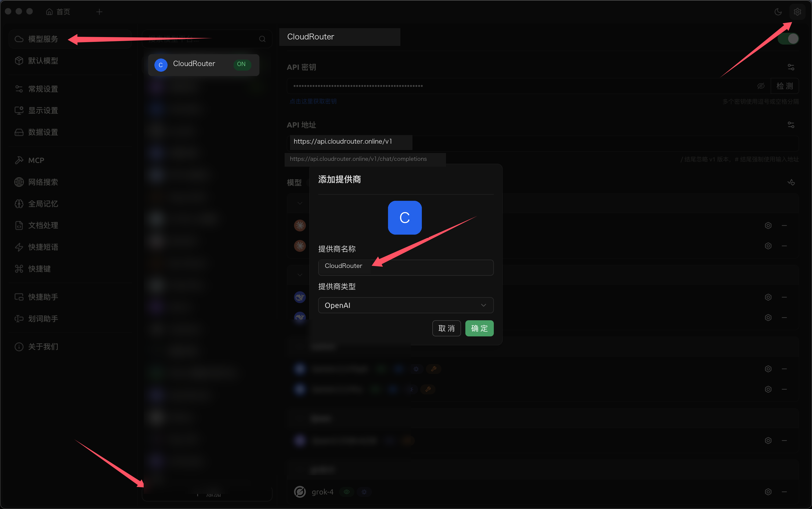Open API 地址 settings slider icon
The height and width of the screenshot is (509, 812).
click(x=791, y=125)
